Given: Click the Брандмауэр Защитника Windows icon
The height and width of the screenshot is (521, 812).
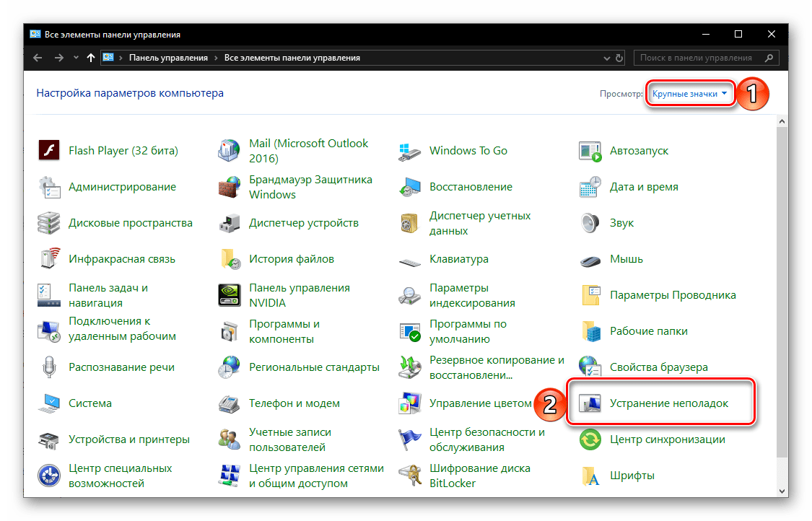Looking at the screenshot, I should [230, 187].
